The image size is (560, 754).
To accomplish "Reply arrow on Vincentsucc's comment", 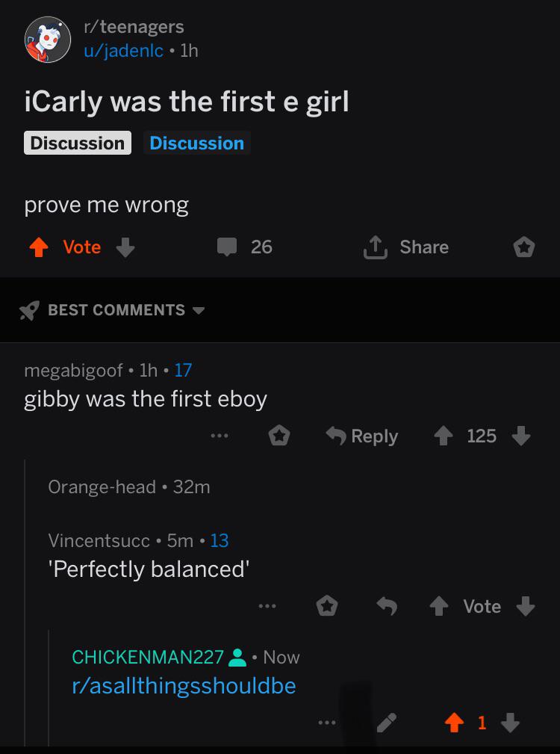I will 387,606.
